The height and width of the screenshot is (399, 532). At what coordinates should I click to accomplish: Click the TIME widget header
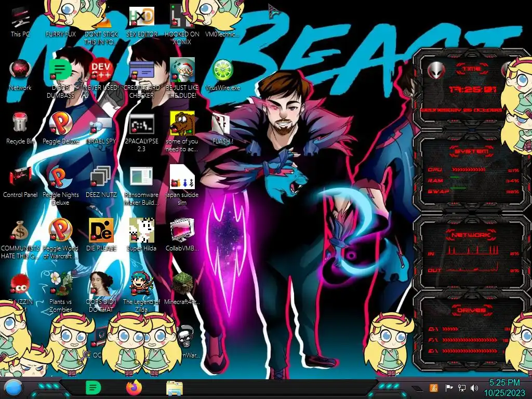(472, 69)
